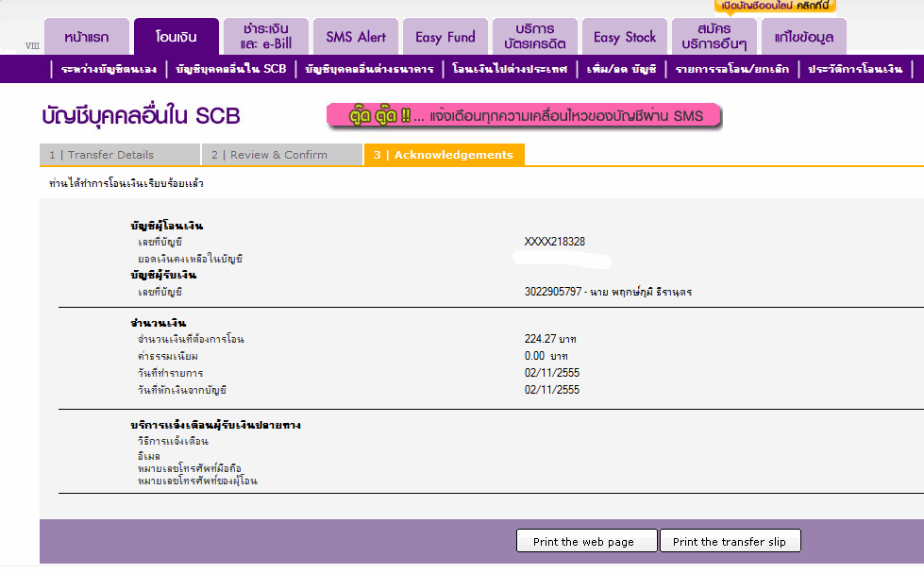Choose ระหว่างบัญชีตนเอง in the purple submenu
Viewport: 924px width, 574px height.
(109, 69)
